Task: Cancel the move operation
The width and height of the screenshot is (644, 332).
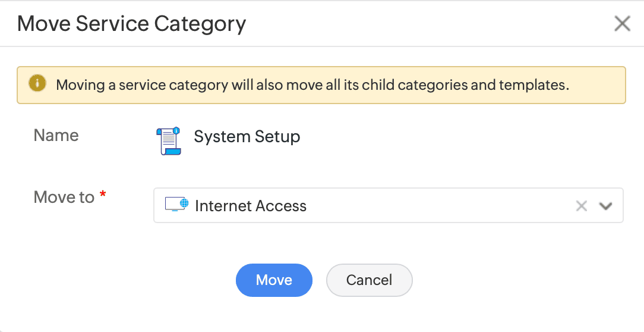Action: pos(369,280)
